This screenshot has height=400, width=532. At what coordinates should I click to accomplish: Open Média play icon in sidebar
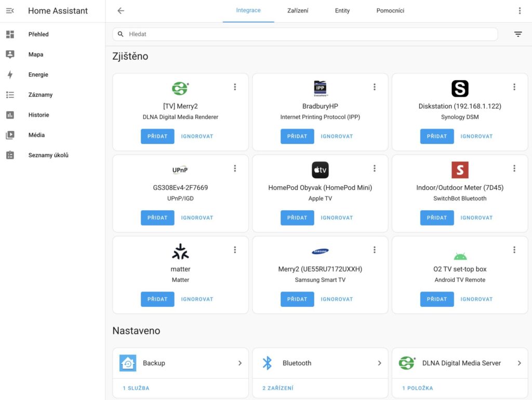point(10,135)
